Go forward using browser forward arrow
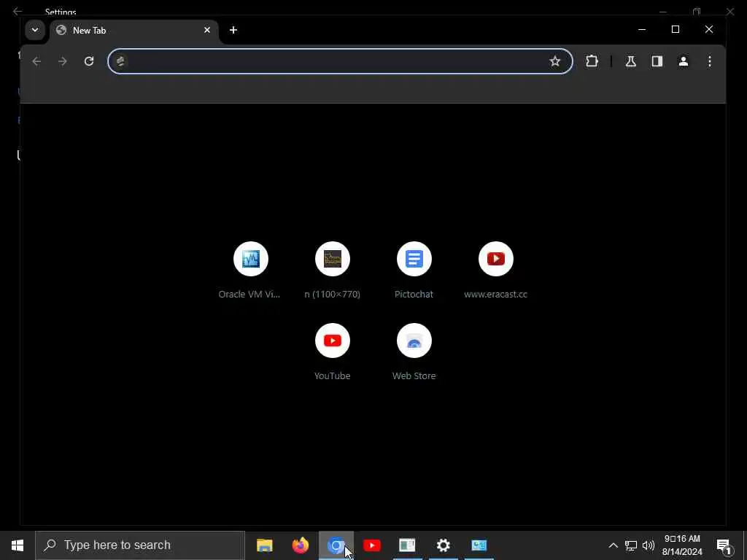Viewport: 747px width, 560px height. (63, 61)
